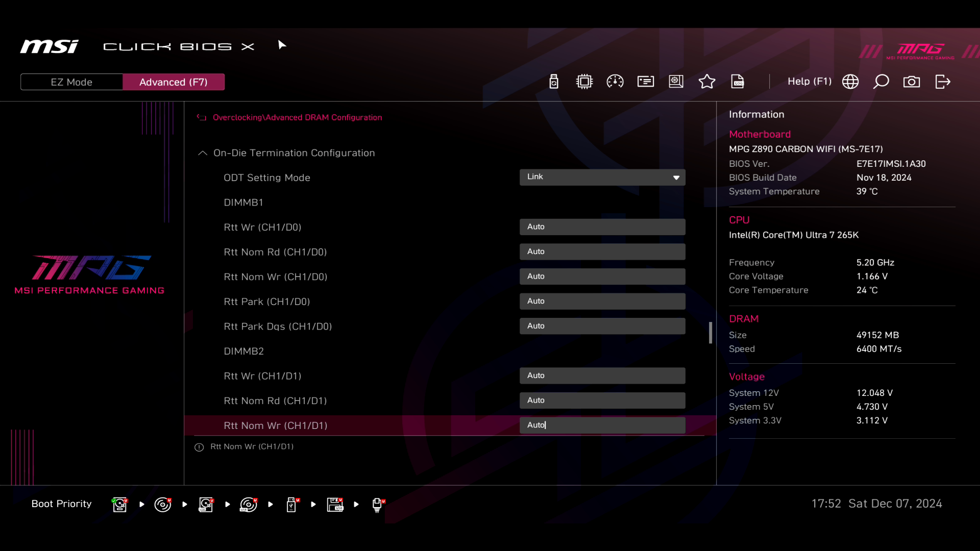
Task: Click the star Favorites icon
Action: pyautogui.click(x=706, y=82)
